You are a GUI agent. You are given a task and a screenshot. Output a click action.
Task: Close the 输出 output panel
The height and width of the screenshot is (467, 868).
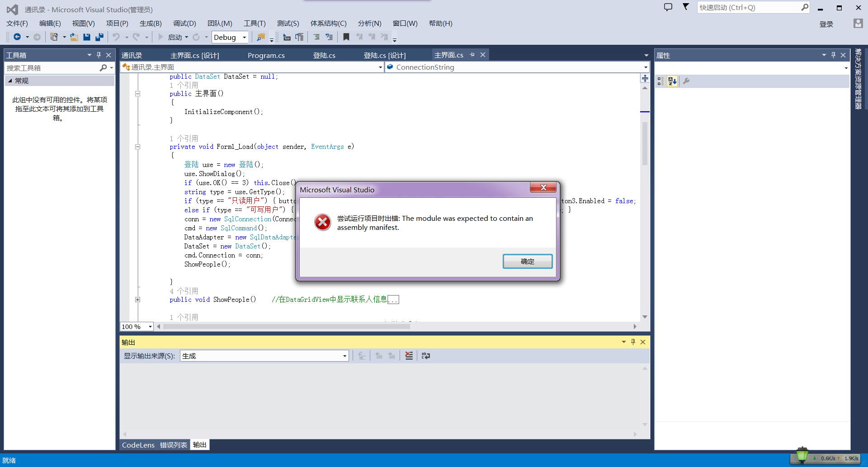(643, 342)
